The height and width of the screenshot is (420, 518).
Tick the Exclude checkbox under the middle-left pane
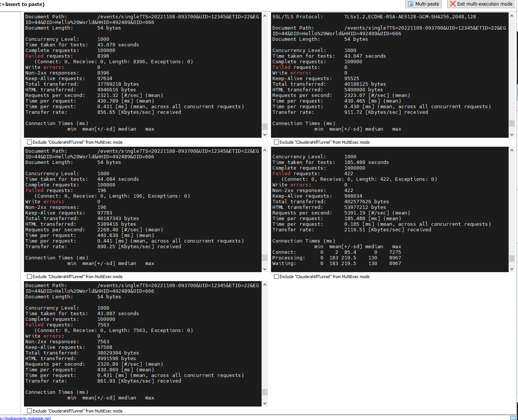point(29,276)
